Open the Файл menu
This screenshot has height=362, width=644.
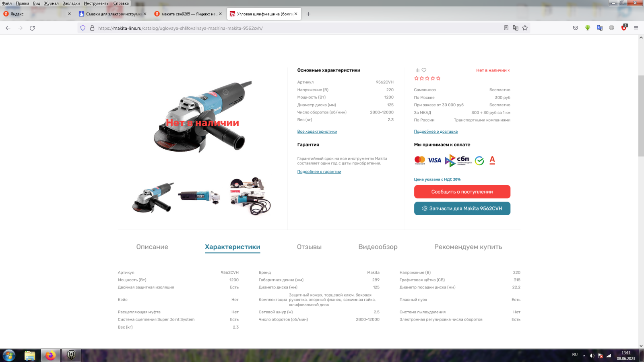coord(7,3)
